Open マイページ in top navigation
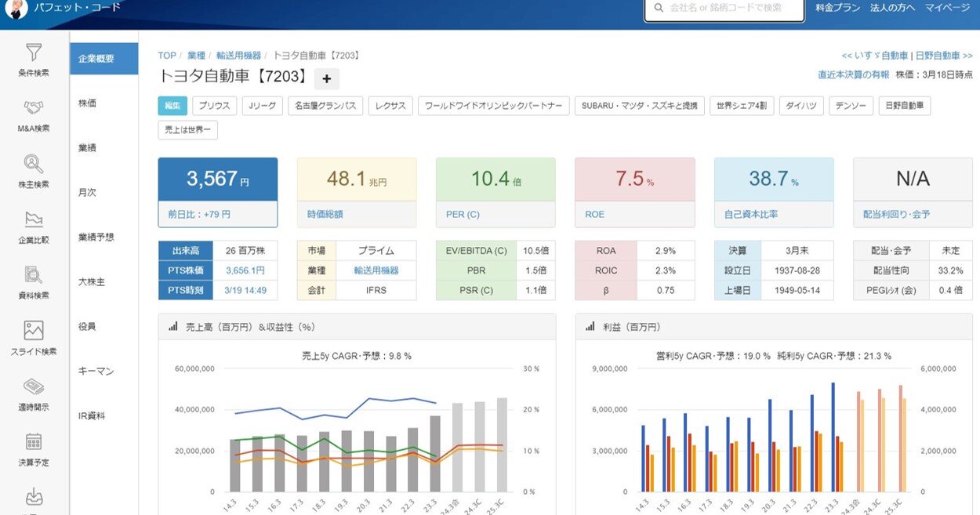Viewport: 980px width, 515px height. coord(947,8)
